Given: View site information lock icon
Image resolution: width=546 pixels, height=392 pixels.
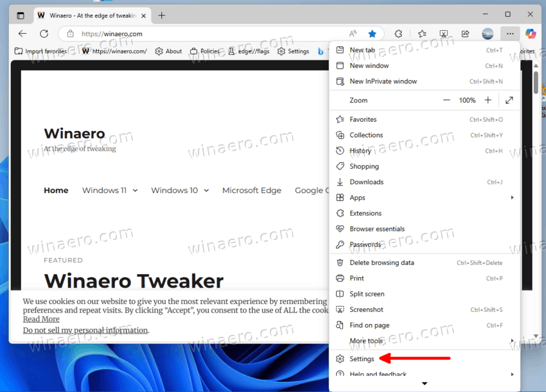Looking at the screenshot, I should click(71, 34).
